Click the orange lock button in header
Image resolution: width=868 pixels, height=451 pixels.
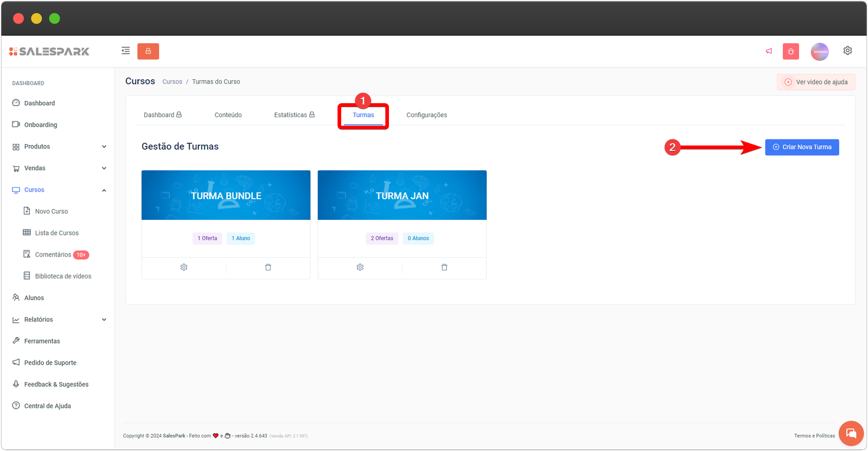(148, 51)
